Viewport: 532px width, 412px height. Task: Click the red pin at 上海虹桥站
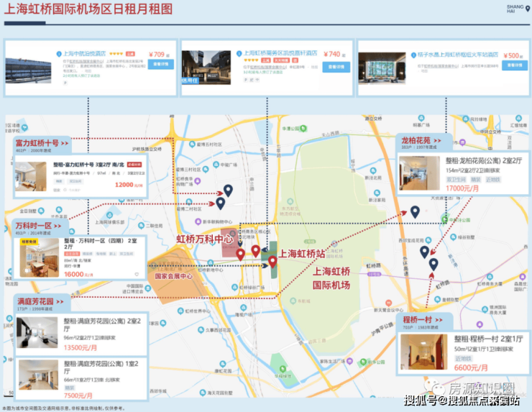272,260
